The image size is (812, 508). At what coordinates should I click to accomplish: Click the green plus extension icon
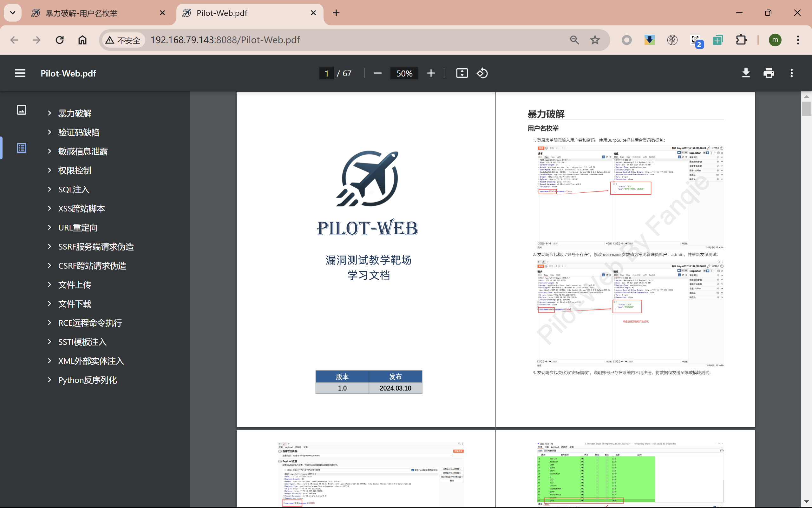(x=718, y=40)
